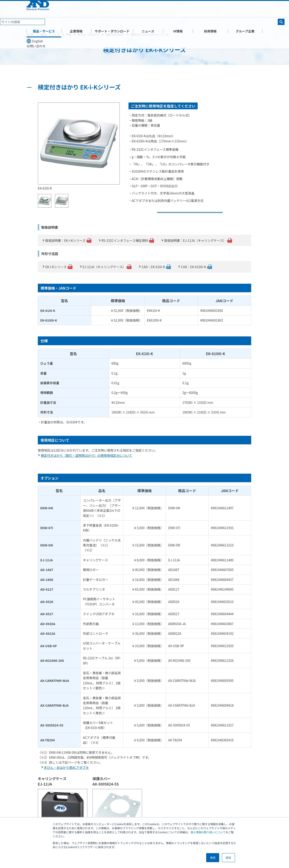
Task: Decline cookies with 拒否 button
Action: pyautogui.click(x=228, y=858)
